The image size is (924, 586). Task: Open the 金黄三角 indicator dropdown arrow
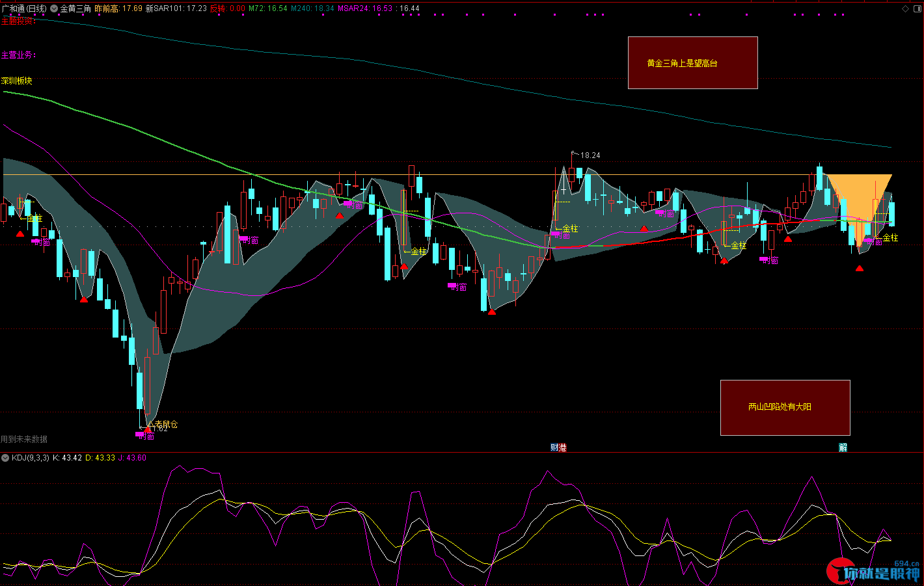tap(55, 8)
